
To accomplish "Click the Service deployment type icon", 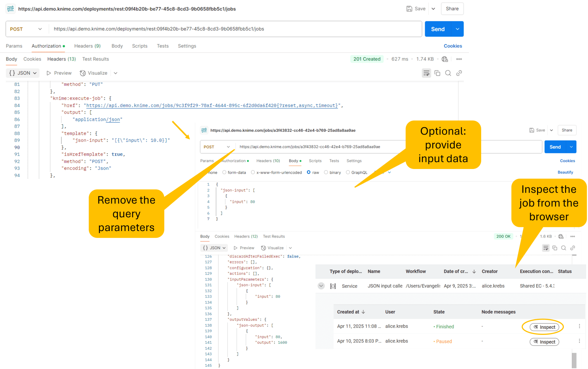I will 333,286.
